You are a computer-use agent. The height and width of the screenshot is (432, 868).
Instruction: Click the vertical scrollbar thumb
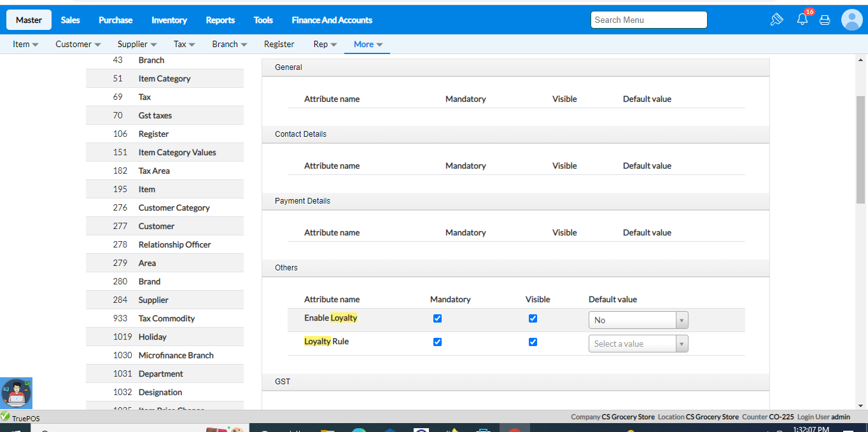coord(861,150)
